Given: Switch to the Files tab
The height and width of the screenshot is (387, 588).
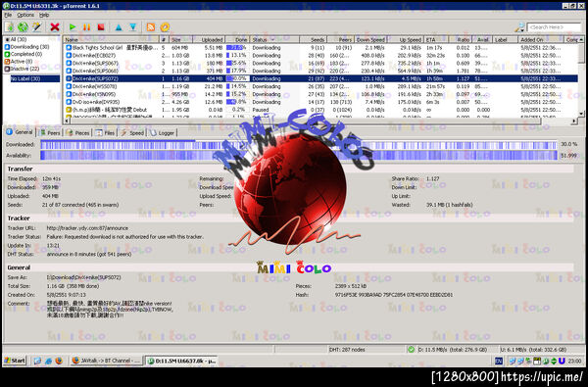Looking at the screenshot, I should (x=106, y=132).
